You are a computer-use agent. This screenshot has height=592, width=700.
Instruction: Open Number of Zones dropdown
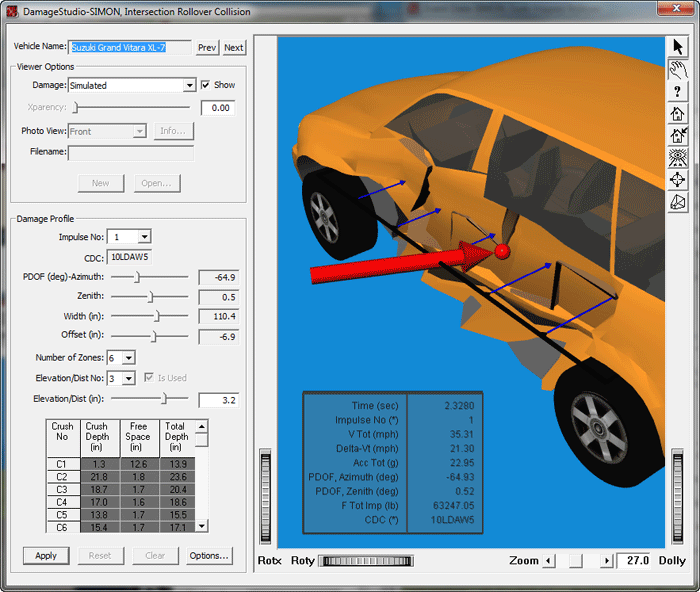(x=128, y=357)
